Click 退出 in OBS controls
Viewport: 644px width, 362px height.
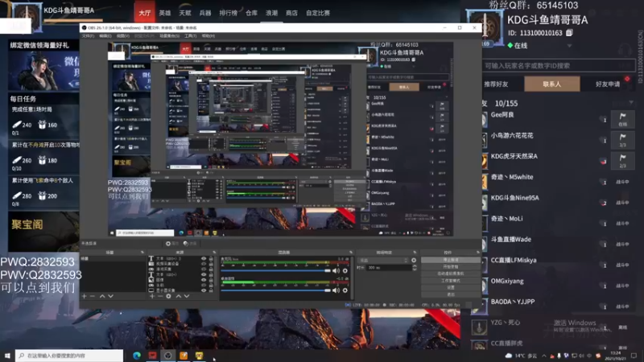[x=451, y=294]
